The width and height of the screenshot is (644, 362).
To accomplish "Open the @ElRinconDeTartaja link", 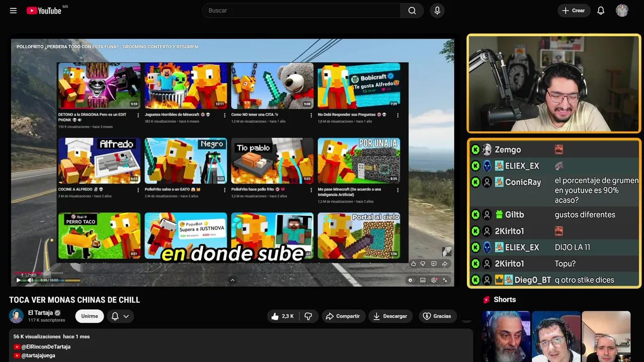I will click(42, 347).
